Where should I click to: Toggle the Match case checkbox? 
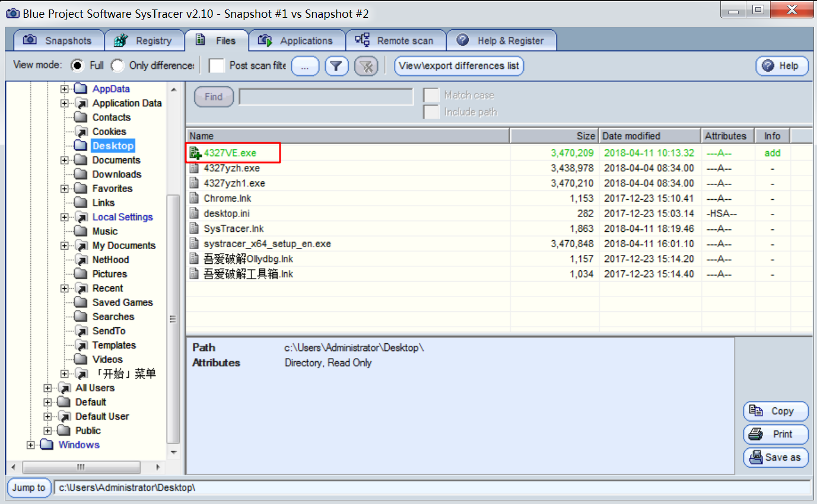click(x=431, y=95)
